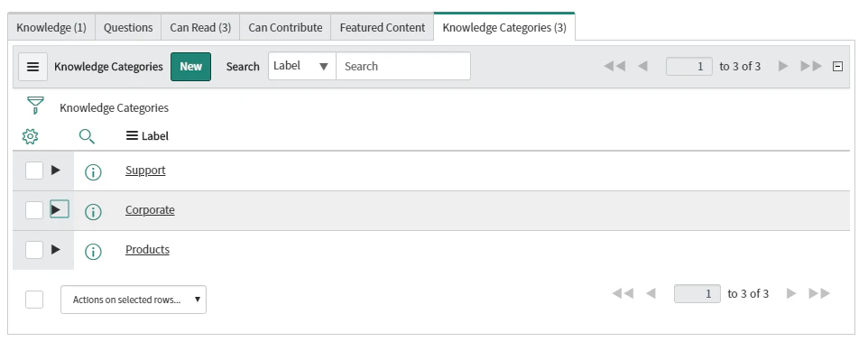Click the New button
The width and height of the screenshot is (868, 360).
191,67
